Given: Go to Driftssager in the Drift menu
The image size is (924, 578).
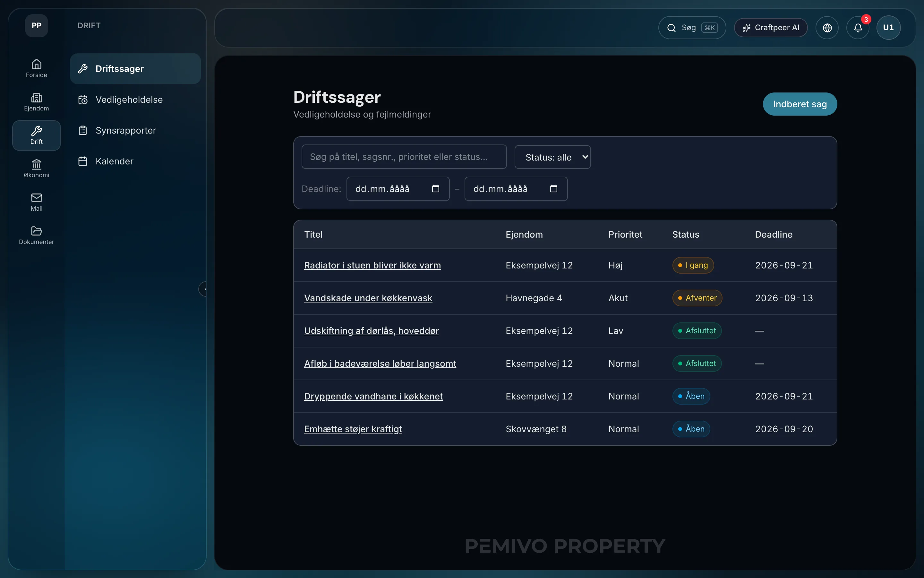Looking at the screenshot, I should pos(135,69).
